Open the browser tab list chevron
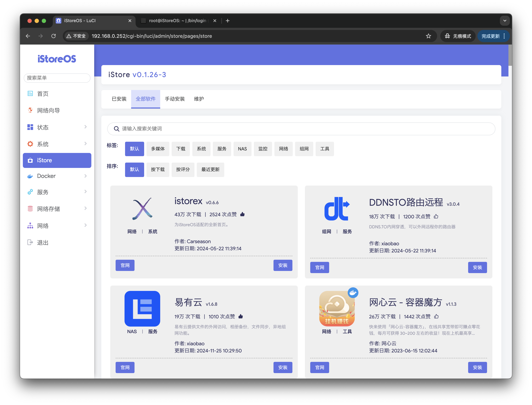The width and height of the screenshot is (532, 405). point(505,21)
